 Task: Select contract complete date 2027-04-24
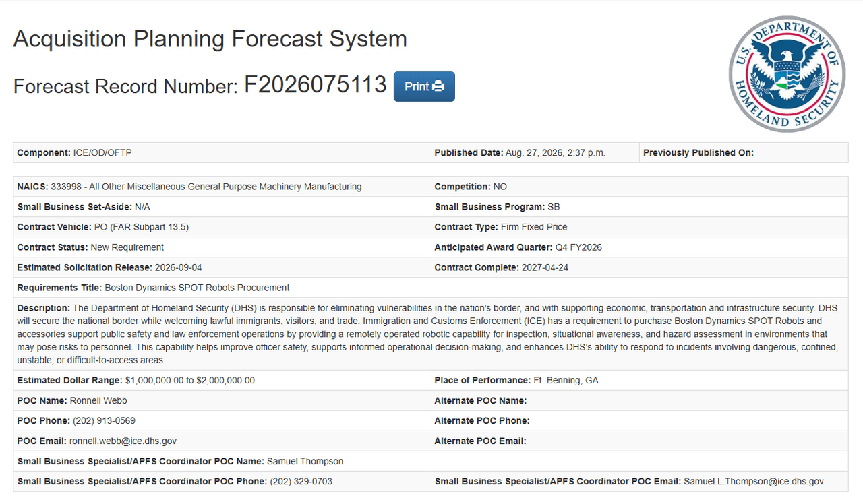(x=545, y=267)
